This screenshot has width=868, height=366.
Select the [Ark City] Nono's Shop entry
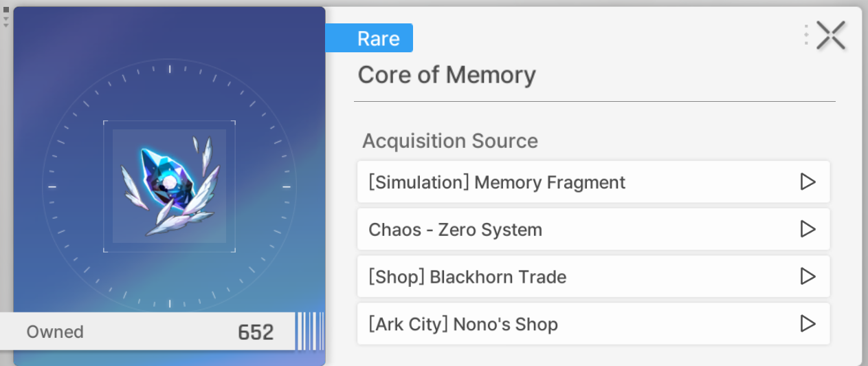tap(593, 323)
